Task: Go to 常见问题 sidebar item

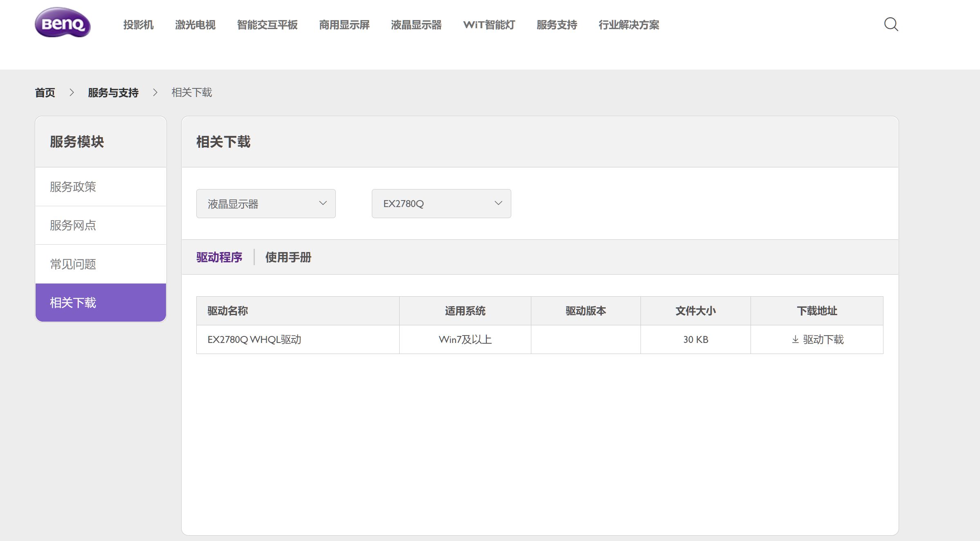Action: coord(73,264)
